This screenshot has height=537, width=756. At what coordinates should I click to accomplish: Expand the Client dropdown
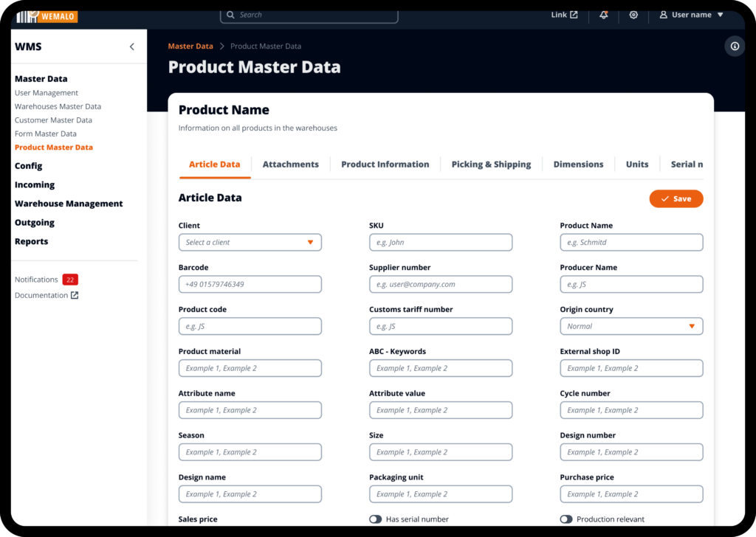[250, 242]
